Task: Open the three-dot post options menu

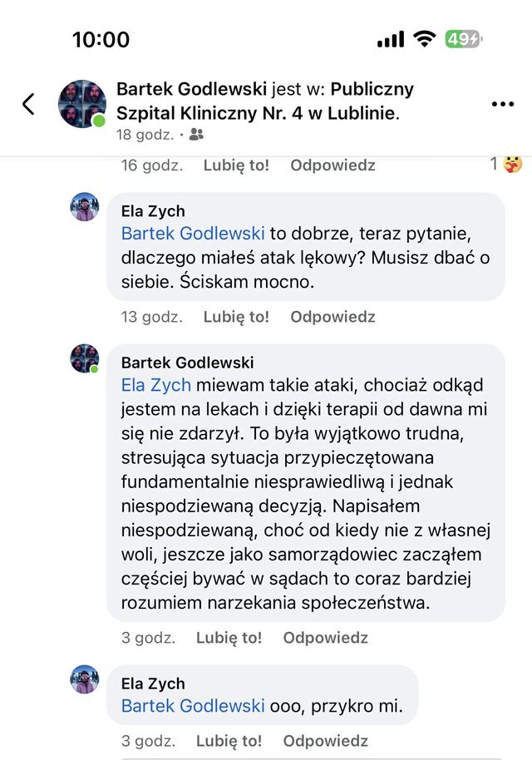Action: [x=503, y=104]
